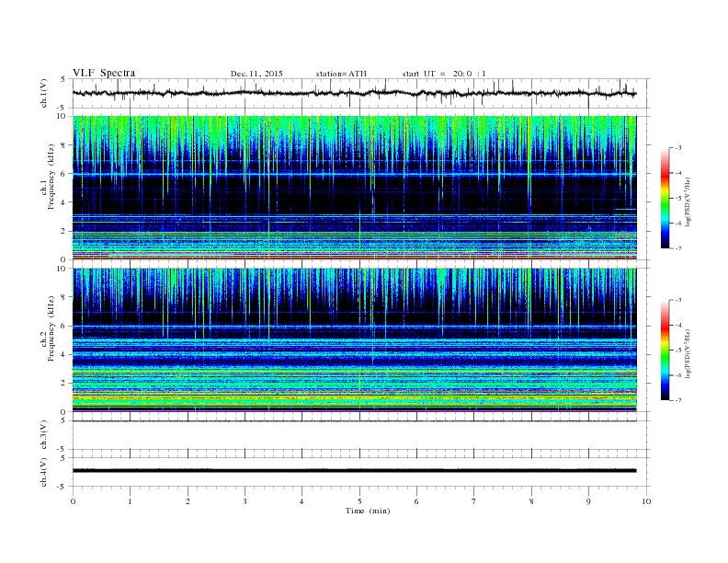Click the time axis tick label "7"
The width and height of the screenshot is (728, 563).
[x=474, y=501]
